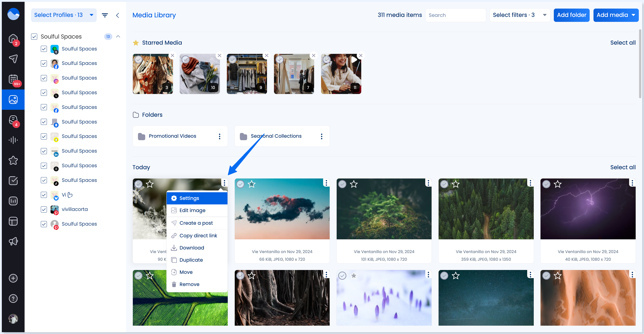The width and height of the screenshot is (644, 334).
Task: Choose Move in the context menu
Action: point(197,272)
